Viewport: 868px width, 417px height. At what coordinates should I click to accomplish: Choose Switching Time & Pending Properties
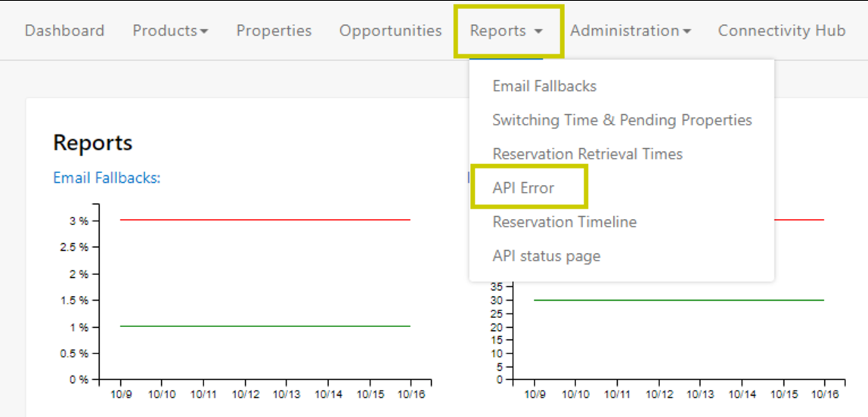pos(622,120)
